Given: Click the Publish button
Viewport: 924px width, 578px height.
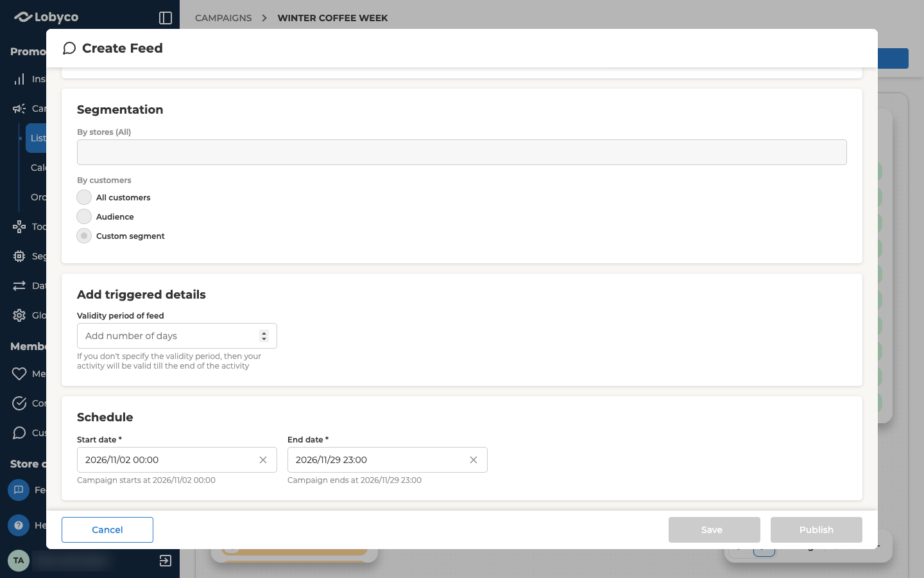Looking at the screenshot, I should coord(816,530).
